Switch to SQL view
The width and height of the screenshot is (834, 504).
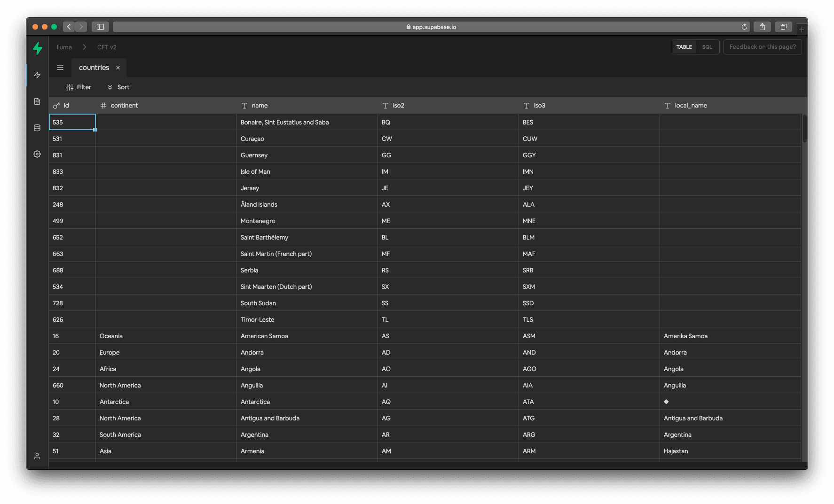707,47
